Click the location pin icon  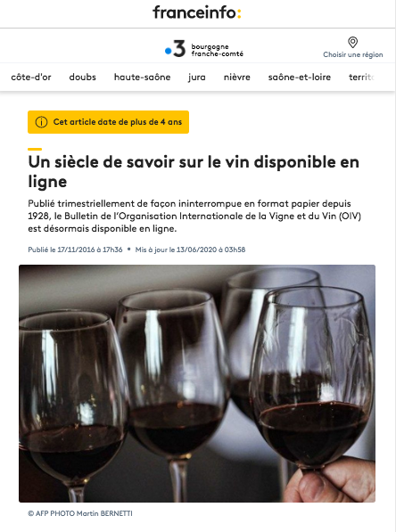353,43
